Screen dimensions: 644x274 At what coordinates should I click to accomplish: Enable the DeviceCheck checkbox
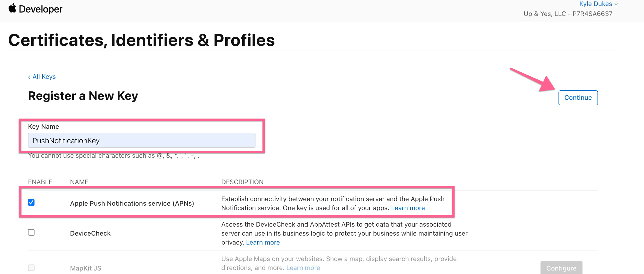click(31, 232)
